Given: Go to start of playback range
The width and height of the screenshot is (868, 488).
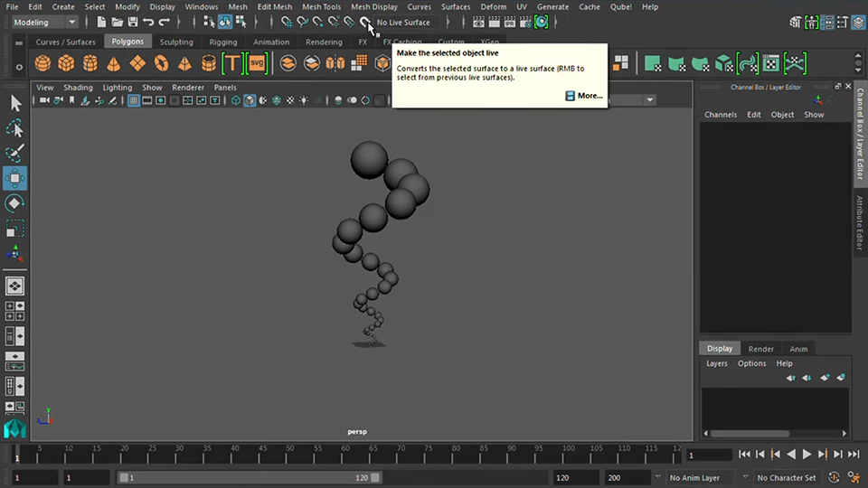Looking at the screenshot, I should [744, 455].
